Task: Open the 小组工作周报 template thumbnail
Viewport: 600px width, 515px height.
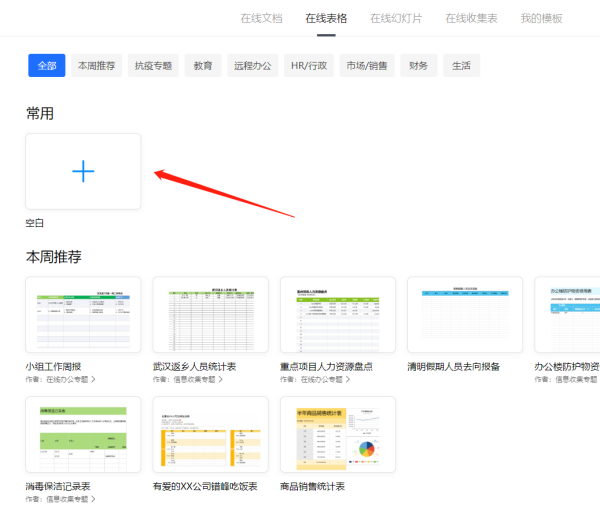Action: pyautogui.click(x=83, y=314)
